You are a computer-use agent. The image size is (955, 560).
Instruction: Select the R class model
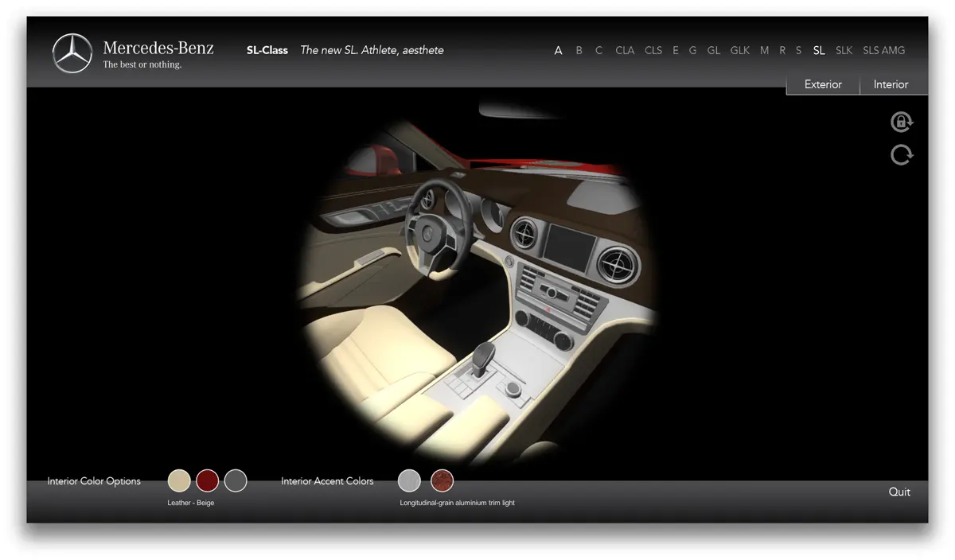782,50
